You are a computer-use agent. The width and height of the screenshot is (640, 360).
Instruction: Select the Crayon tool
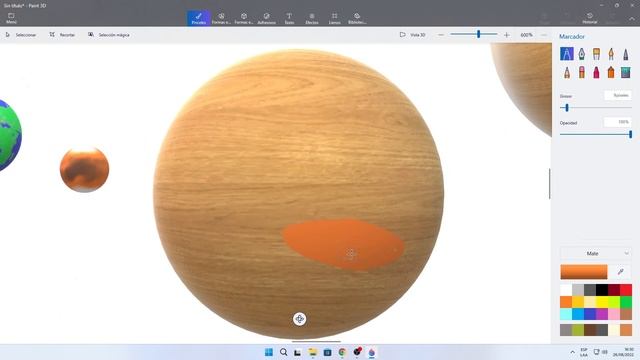(x=596, y=73)
